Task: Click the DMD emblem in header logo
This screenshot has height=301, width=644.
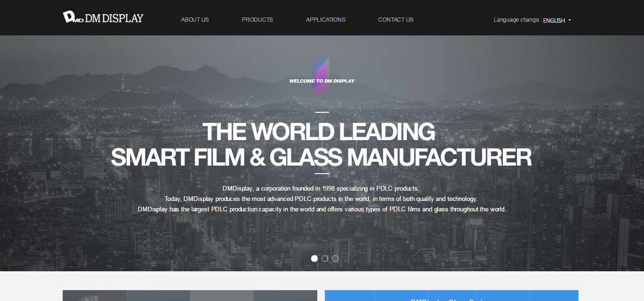Action: (x=73, y=17)
